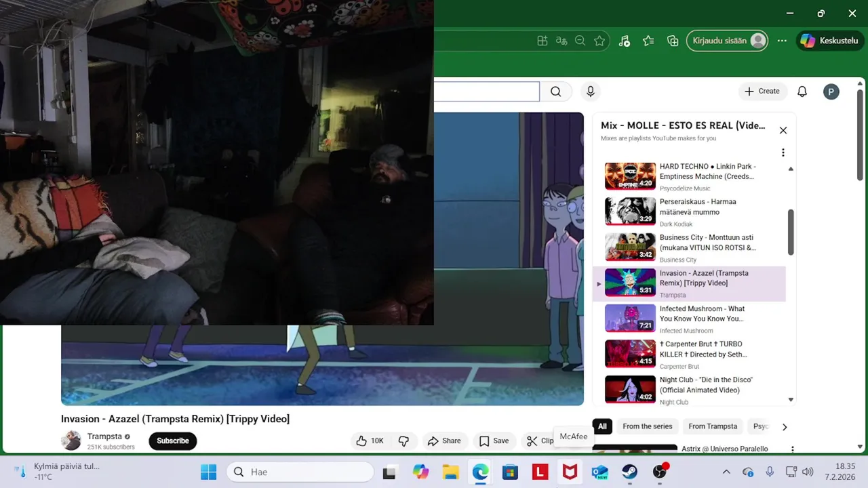Subscribe to Trampsta channel
868x488 pixels.
pyautogui.click(x=173, y=441)
